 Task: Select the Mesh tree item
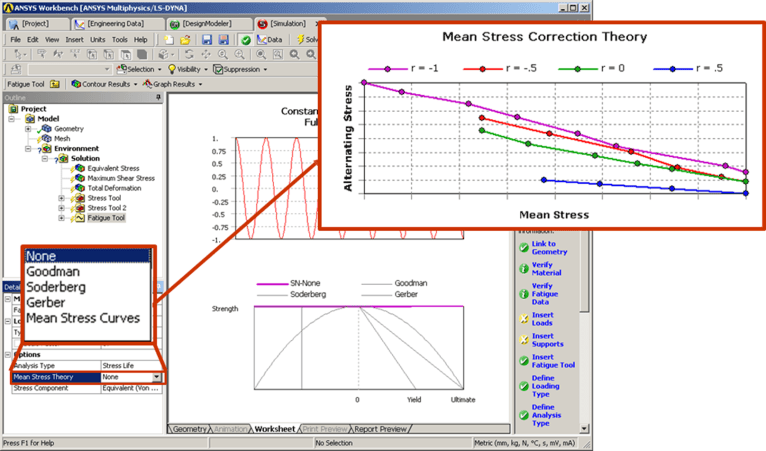pyautogui.click(x=62, y=139)
